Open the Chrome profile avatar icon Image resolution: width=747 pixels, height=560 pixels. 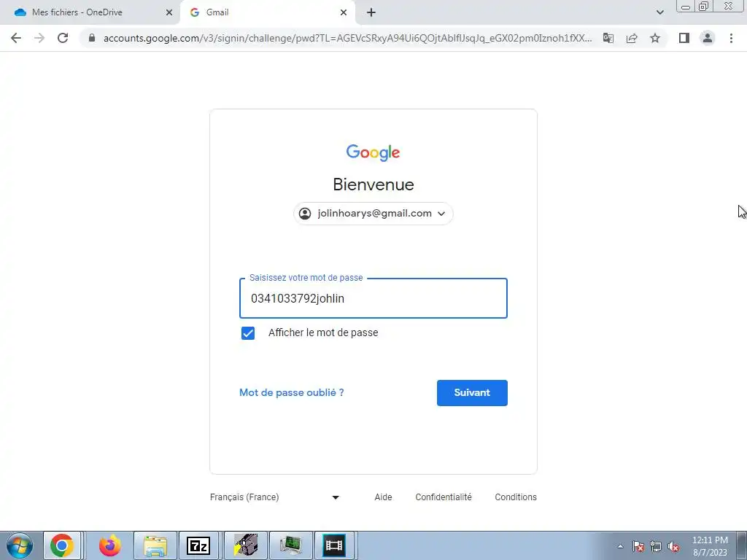point(708,38)
